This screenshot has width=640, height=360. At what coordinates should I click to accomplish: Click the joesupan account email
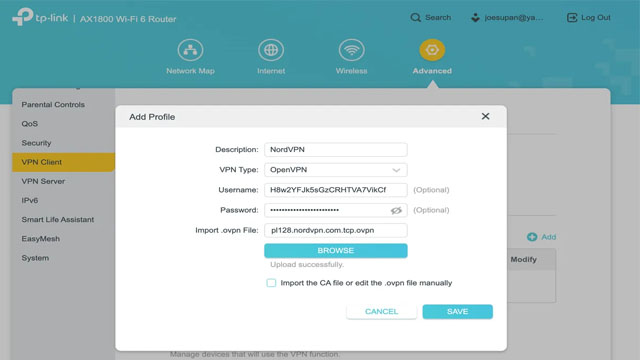(513, 18)
